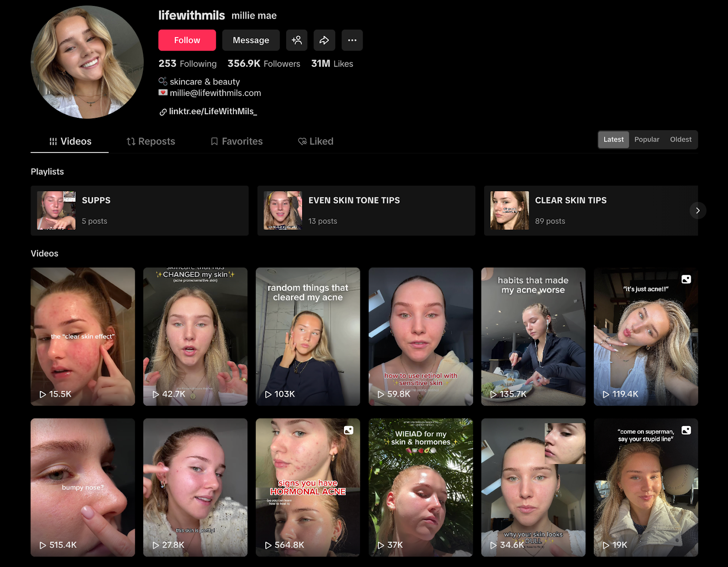This screenshot has height=567, width=728.
Task: Open the "bumpy nose?" video
Action: (x=83, y=487)
